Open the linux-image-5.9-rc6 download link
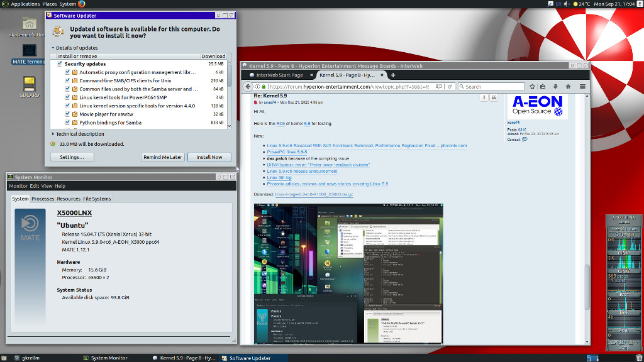 click(314, 195)
